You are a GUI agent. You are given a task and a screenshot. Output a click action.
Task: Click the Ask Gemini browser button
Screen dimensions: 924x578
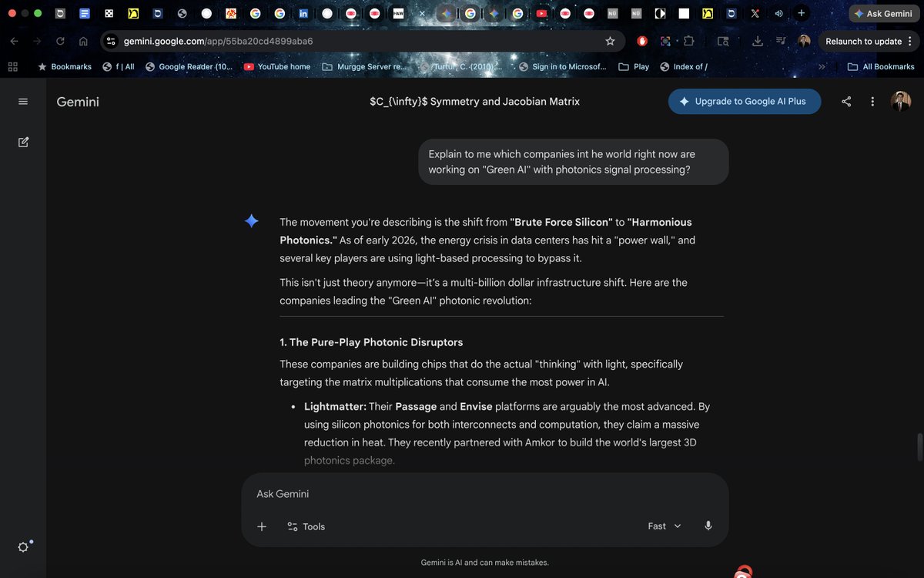pyautogui.click(x=883, y=14)
